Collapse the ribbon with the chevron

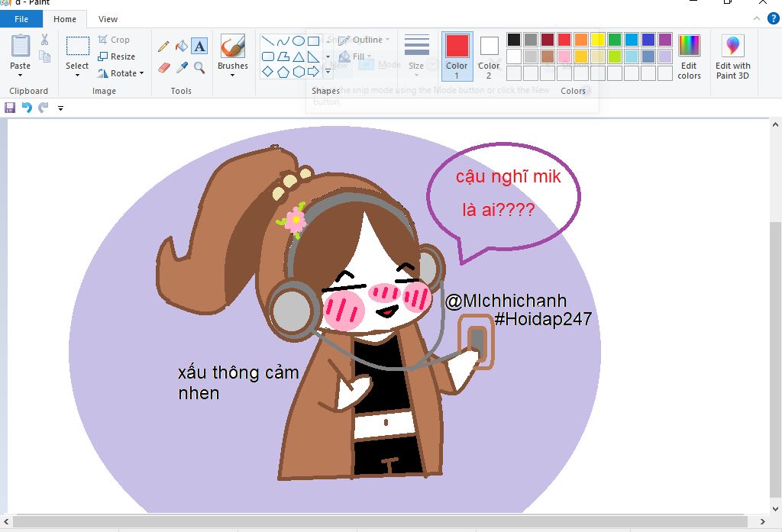click(x=757, y=19)
